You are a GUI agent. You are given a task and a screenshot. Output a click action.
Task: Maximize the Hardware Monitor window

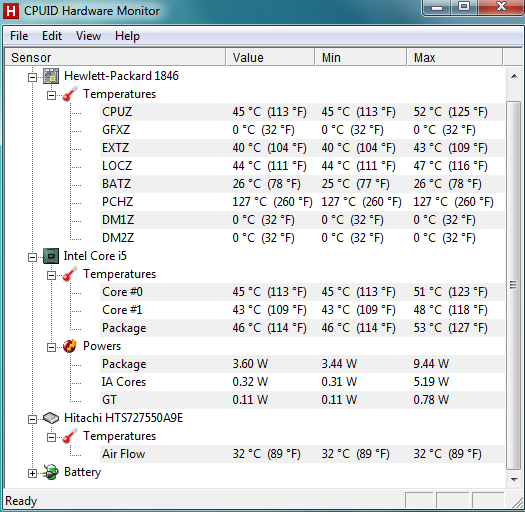pyautogui.click(x=464, y=7)
